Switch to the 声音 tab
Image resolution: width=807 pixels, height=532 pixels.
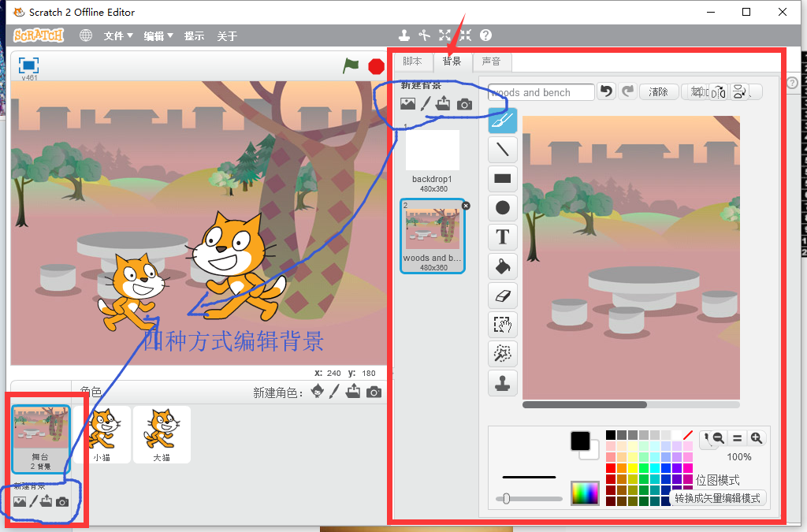(x=492, y=61)
